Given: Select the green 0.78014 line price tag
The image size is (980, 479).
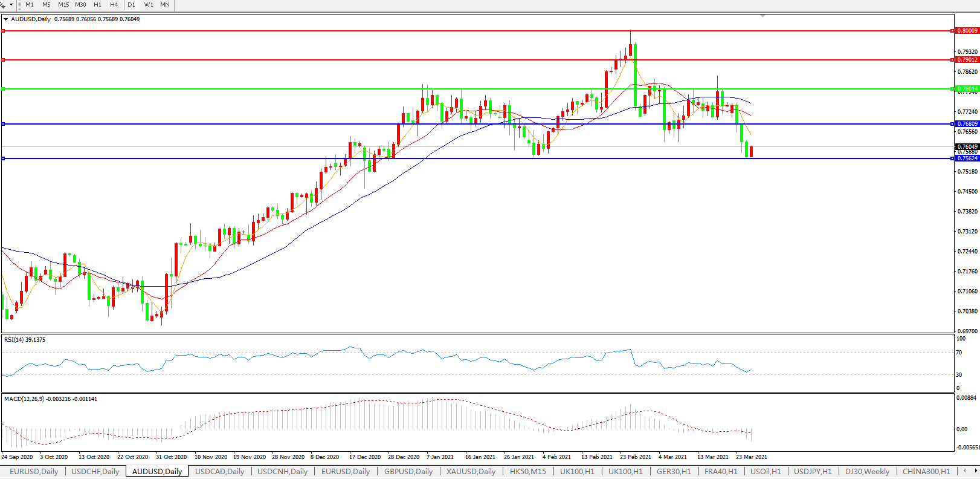Looking at the screenshot, I should pos(967,89).
